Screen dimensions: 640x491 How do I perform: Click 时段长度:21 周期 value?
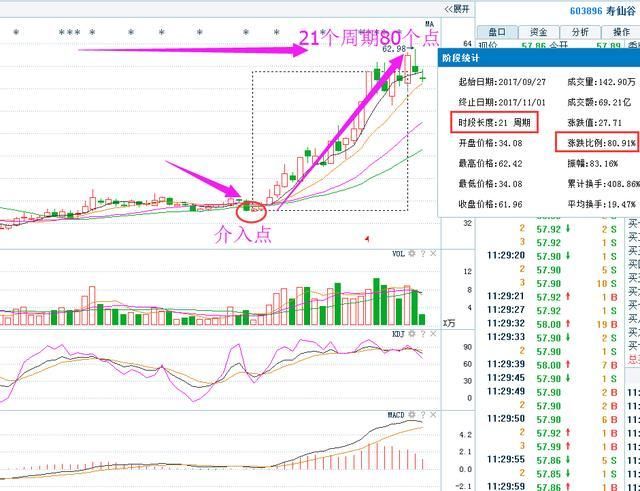coord(494,122)
